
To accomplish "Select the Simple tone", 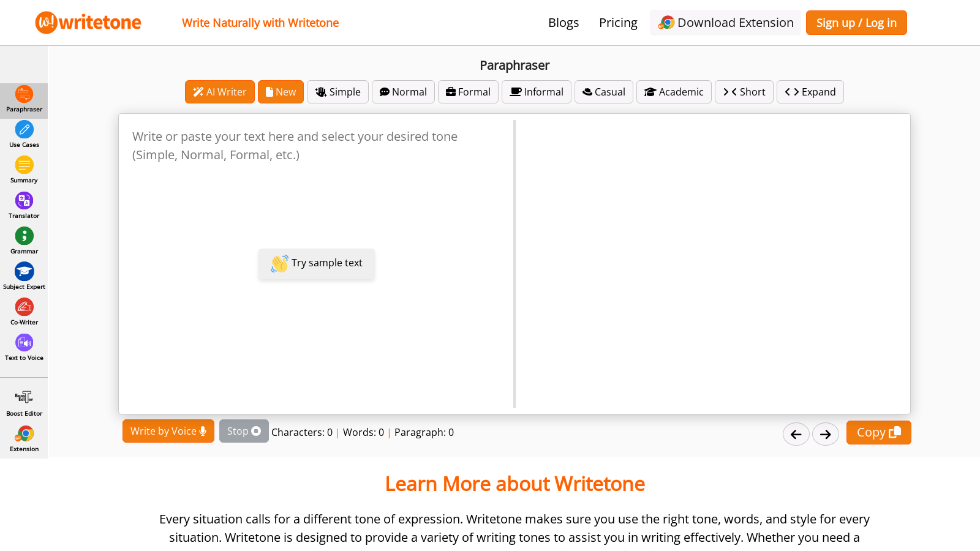I will click(x=337, y=92).
